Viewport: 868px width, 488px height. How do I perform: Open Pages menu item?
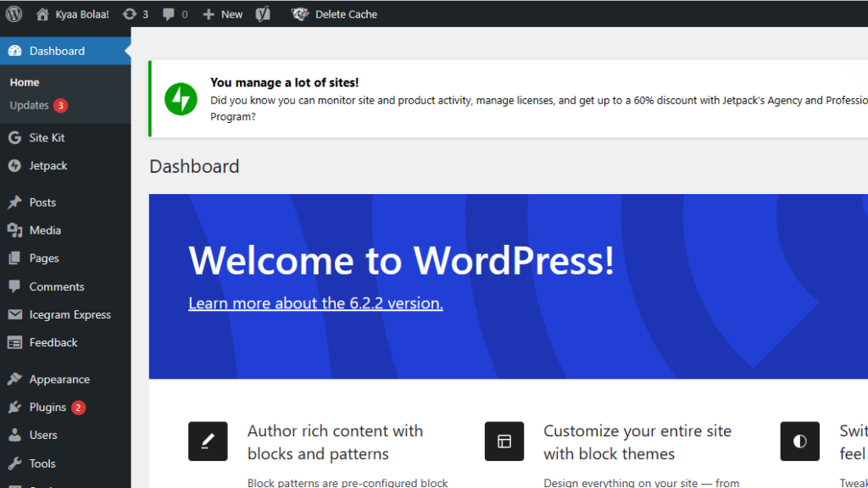coord(44,258)
